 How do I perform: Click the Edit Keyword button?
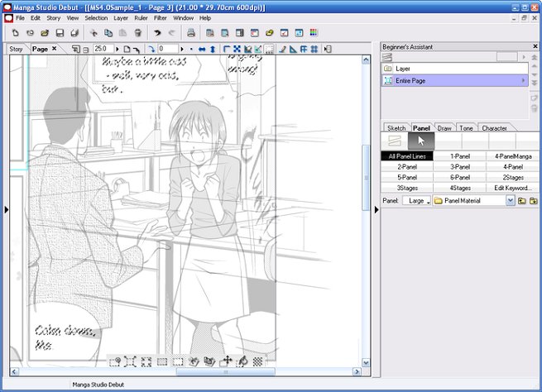click(513, 188)
